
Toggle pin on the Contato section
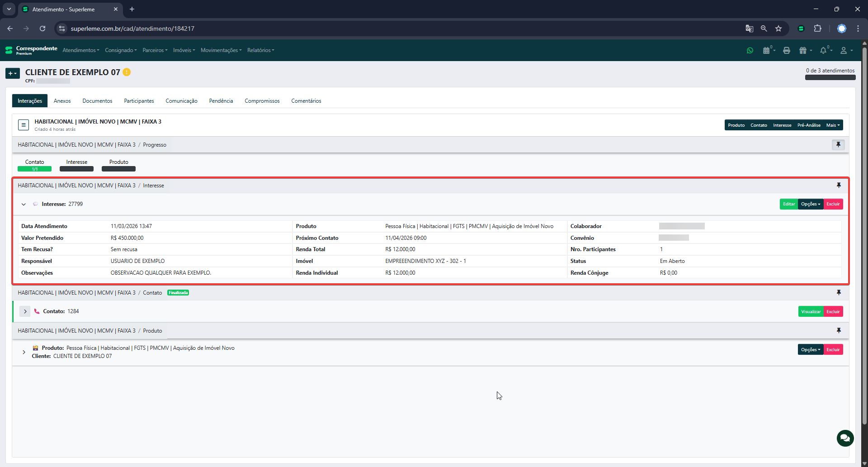click(x=839, y=293)
